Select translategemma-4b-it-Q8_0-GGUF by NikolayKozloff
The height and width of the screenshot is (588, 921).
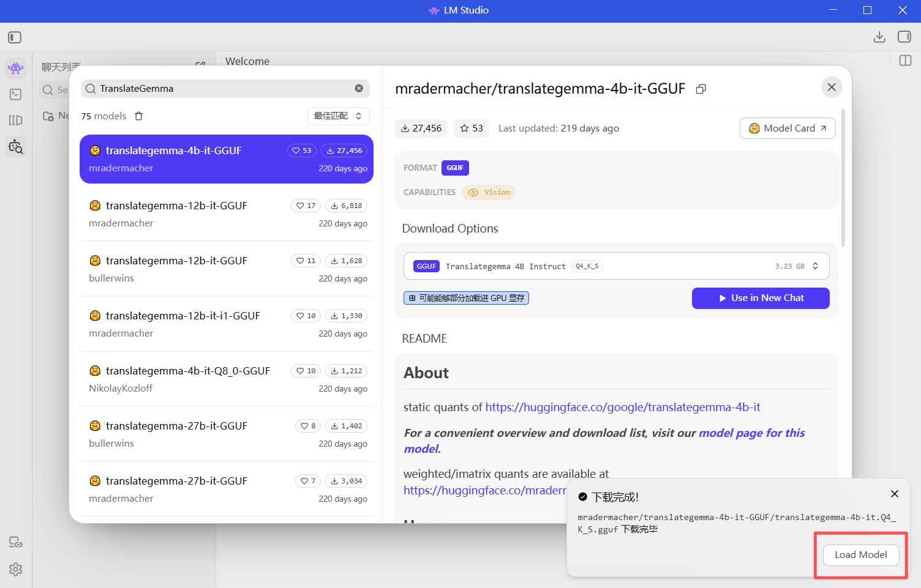[227, 379]
